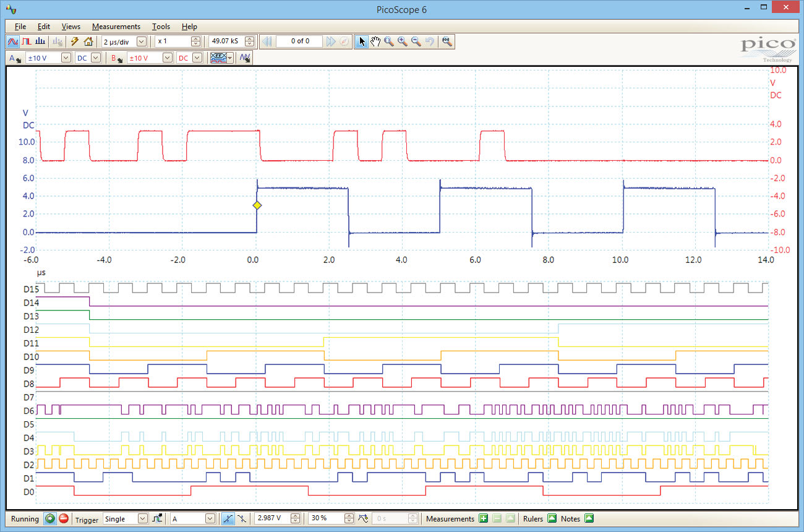Expand Digital Inputs dropdown arrow

point(230,58)
